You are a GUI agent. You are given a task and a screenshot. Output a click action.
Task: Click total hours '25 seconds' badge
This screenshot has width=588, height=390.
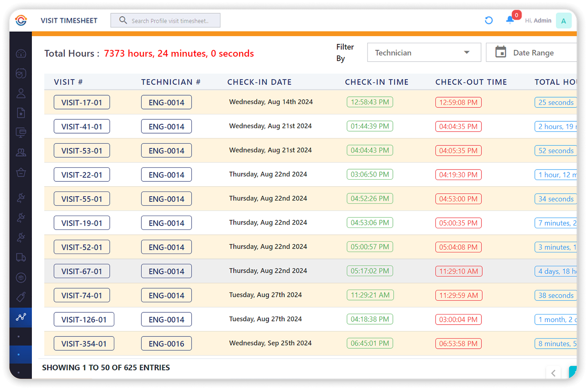coord(556,102)
